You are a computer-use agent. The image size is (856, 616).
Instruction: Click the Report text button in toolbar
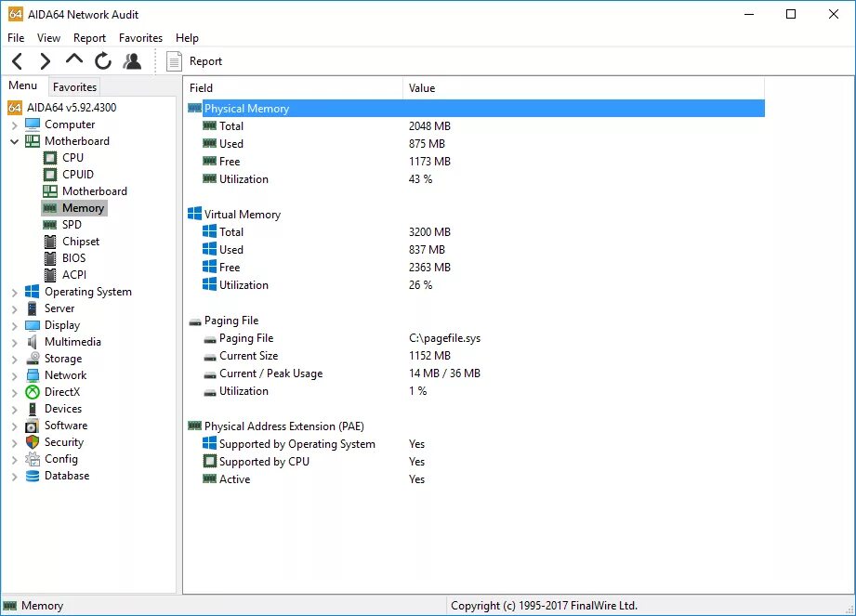tap(205, 61)
